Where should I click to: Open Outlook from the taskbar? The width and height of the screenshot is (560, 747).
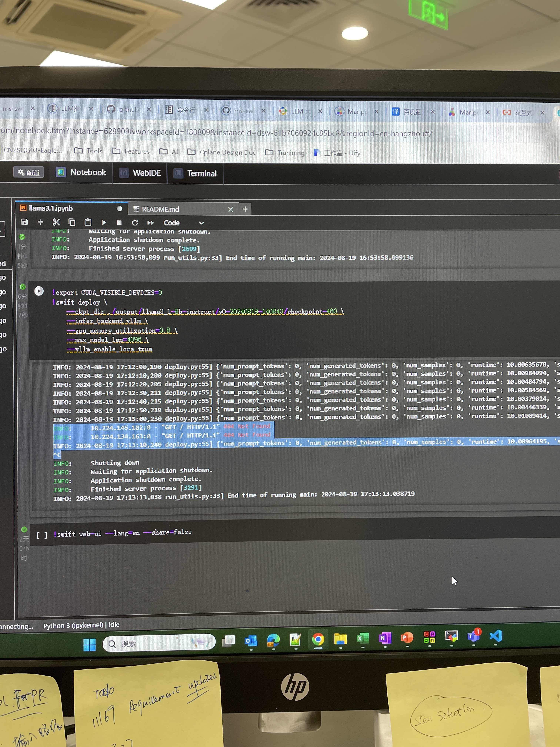[251, 640]
